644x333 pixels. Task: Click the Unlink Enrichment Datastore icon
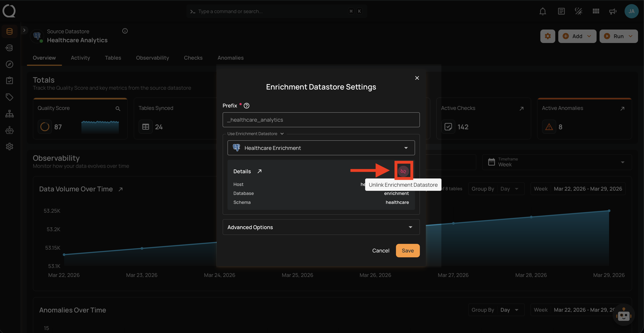pos(403,171)
